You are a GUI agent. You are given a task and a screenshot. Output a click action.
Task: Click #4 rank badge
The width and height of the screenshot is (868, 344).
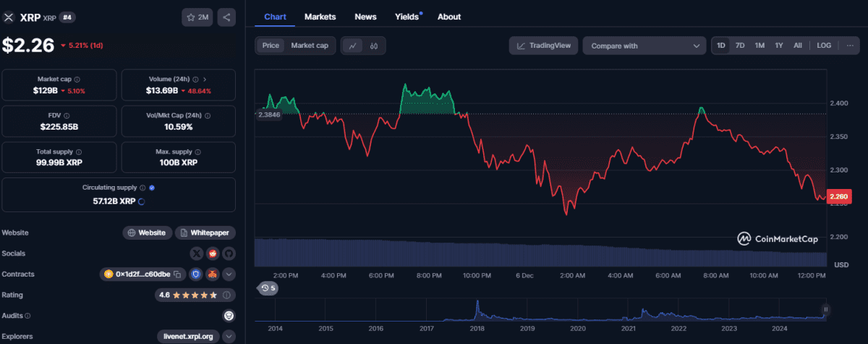click(x=67, y=17)
